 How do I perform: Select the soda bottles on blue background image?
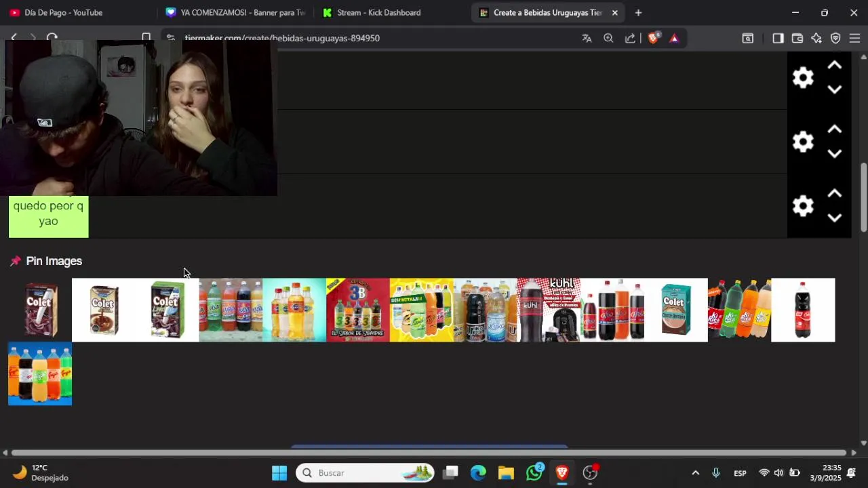pyautogui.click(x=40, y=373)
